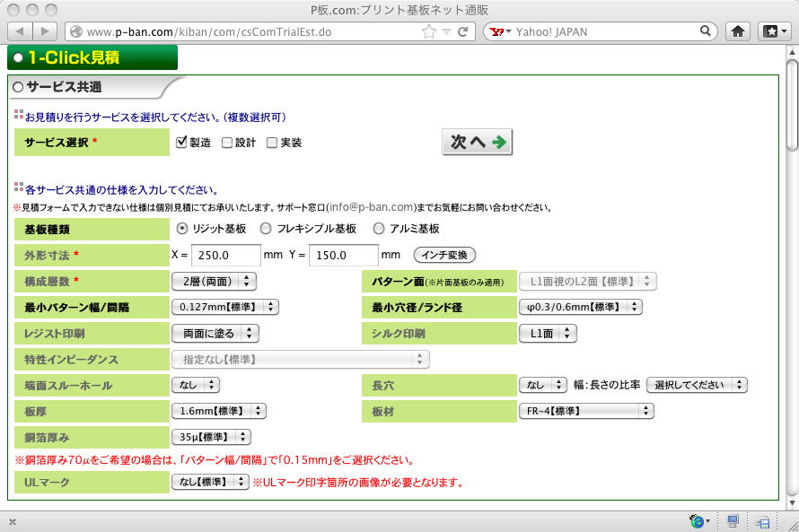799x532 pixels.
Task: Click the 次へ next button
Action: tap(477, 142)
